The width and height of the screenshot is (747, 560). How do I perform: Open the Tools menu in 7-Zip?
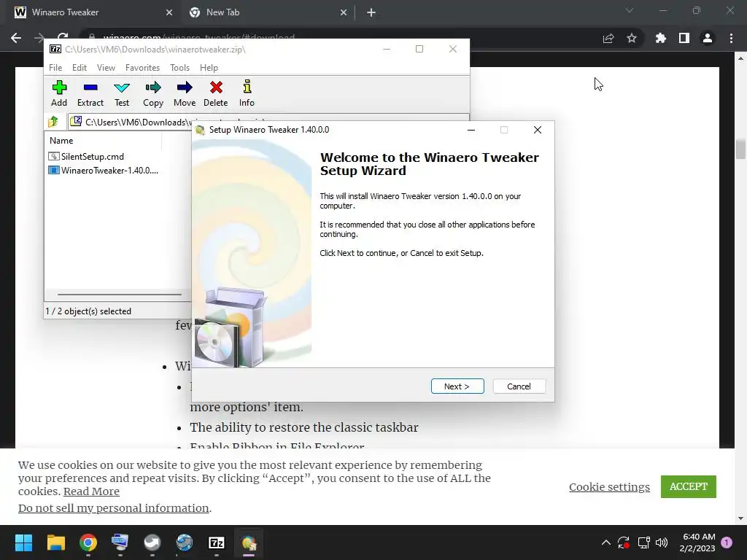click(x=179, y=68)
